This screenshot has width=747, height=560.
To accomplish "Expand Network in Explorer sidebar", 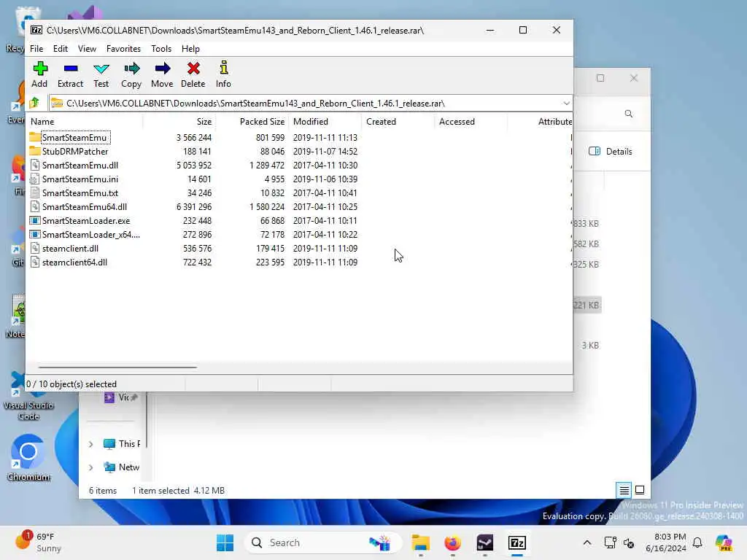I will 90,467.
